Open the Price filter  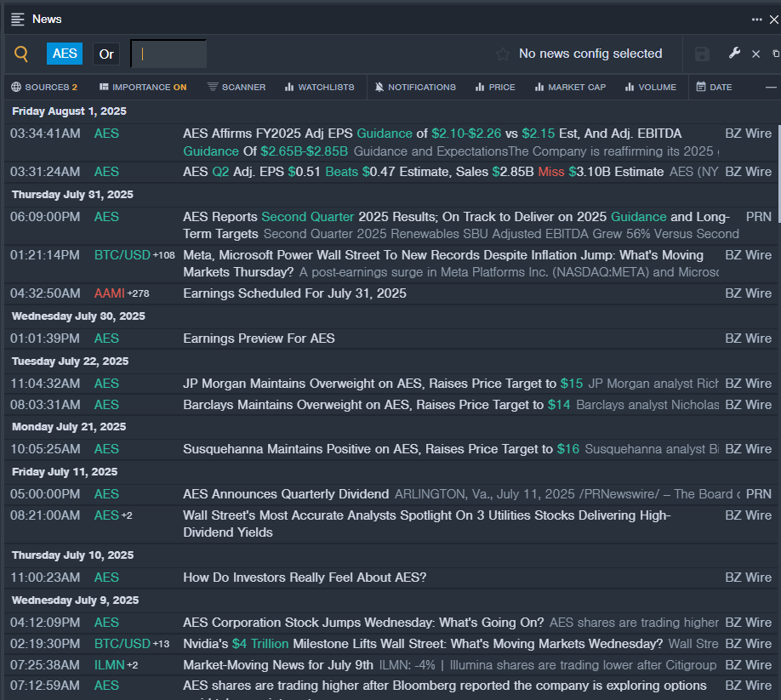(495, 87)
